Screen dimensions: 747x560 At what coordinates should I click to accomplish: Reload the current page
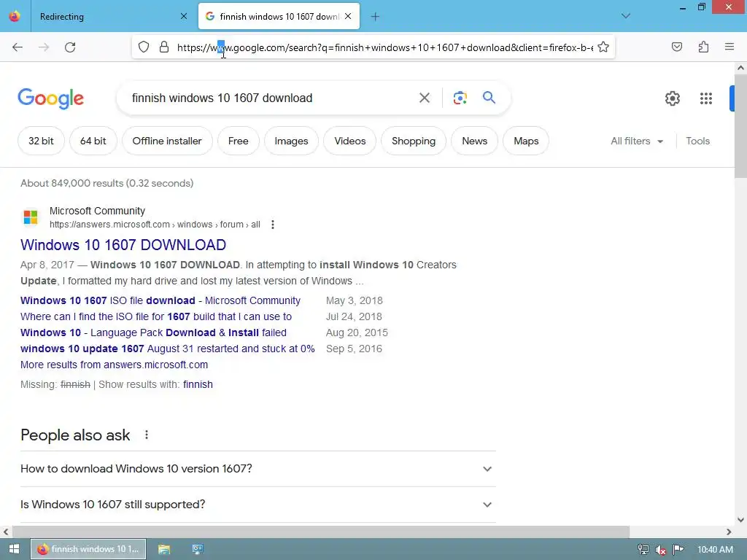[70, 47]
